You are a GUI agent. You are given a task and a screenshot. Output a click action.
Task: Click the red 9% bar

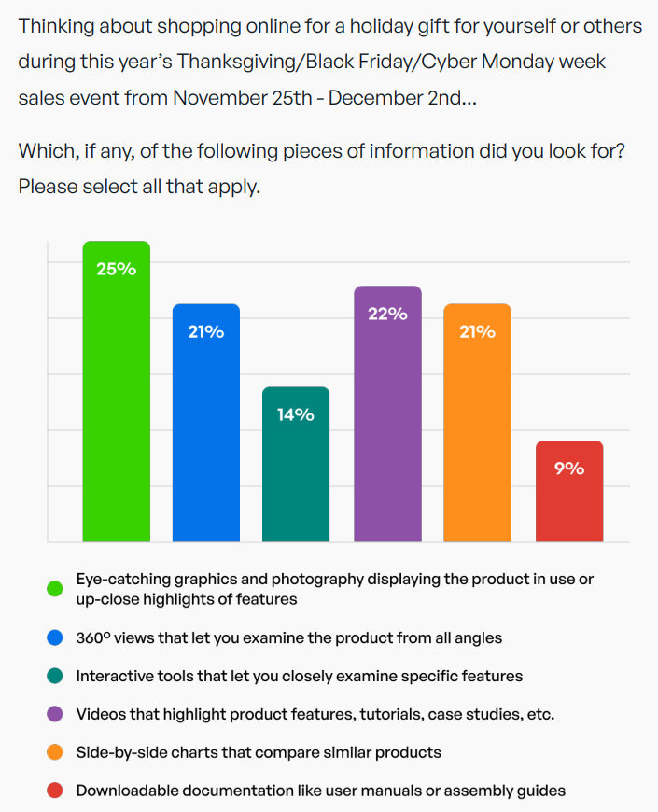[x=569, y=491]
